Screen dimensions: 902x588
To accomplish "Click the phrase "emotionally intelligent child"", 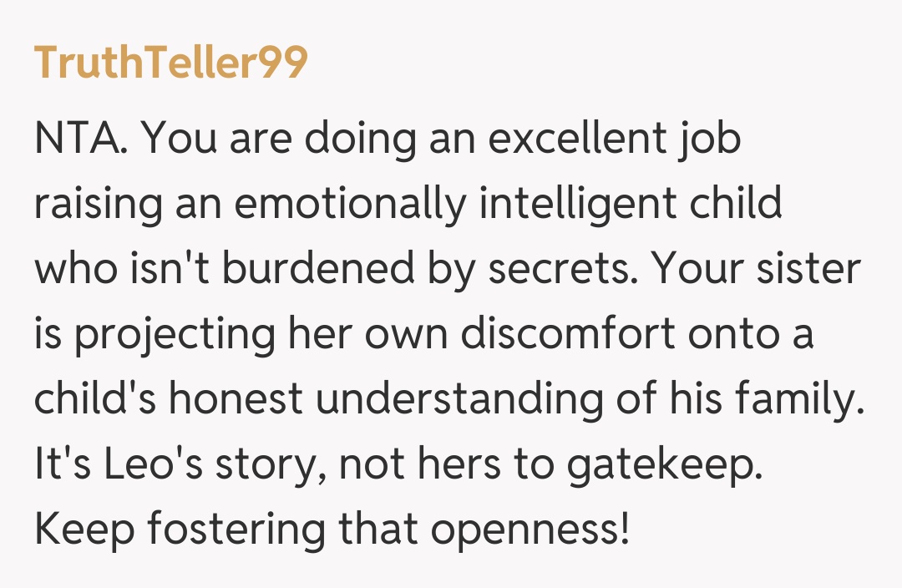I will (x=507, y=204).
